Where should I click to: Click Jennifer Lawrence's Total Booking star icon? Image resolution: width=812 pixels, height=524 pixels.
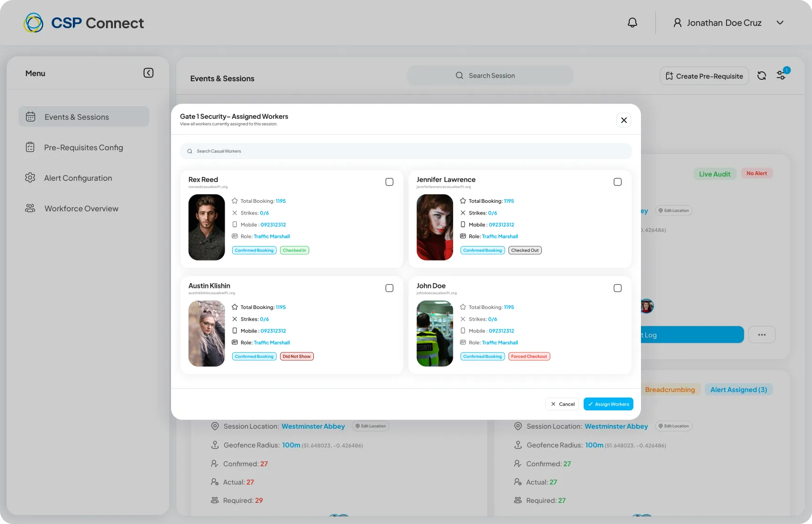[463, 200]
